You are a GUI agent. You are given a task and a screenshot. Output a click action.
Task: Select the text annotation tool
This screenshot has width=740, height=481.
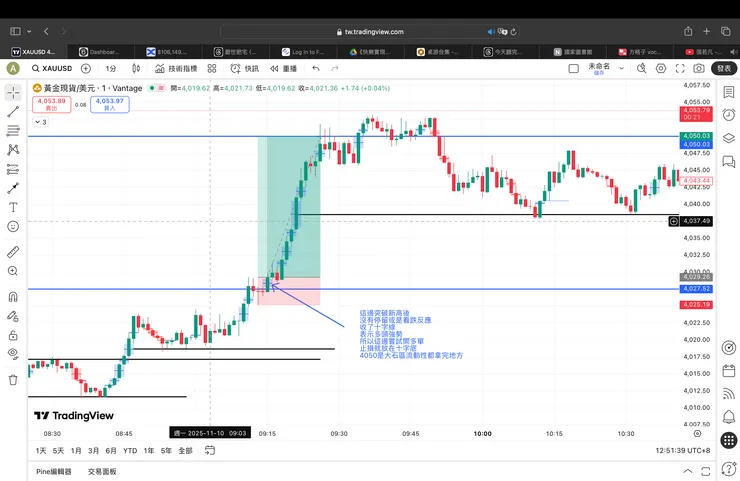[x=13, y=207]
